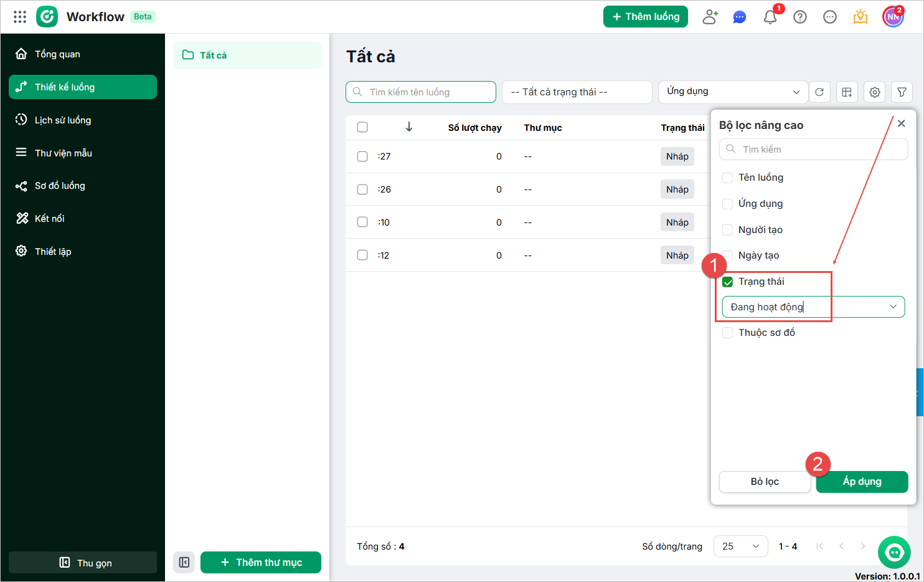Click the Áp dụng button
This screenshot has width=924, height=582.
point(862,482)
